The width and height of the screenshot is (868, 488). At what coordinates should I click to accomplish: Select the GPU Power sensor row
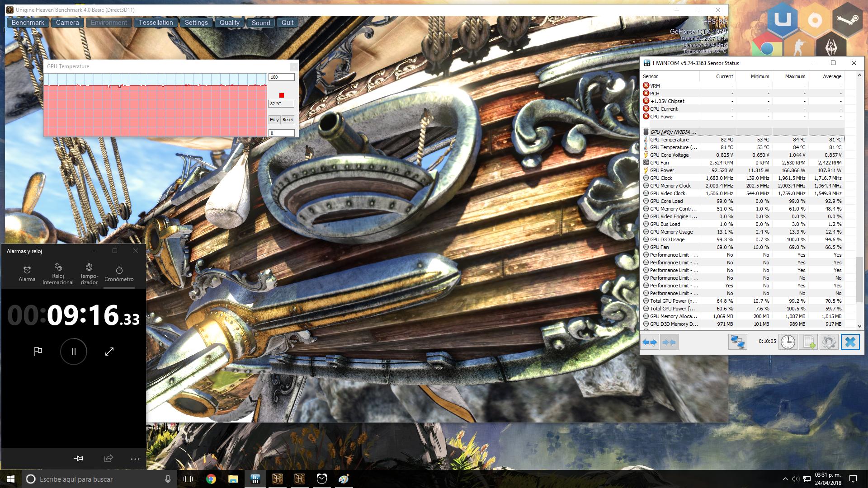[x=742, y=170]
